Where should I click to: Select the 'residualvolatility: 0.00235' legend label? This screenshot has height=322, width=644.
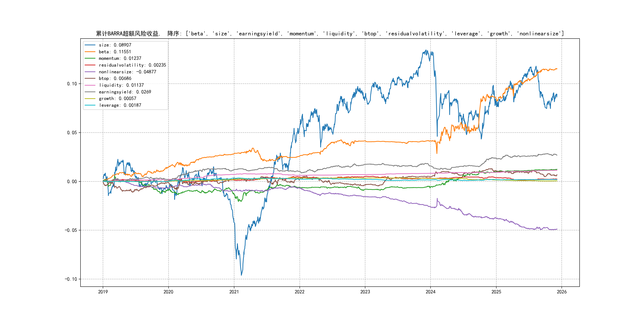[x=132, y=65]
